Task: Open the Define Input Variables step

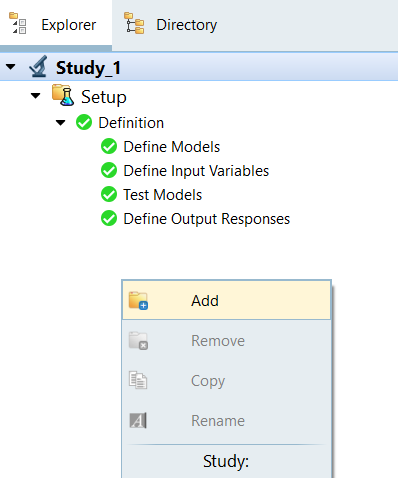Action: click(x=196, y=171)
